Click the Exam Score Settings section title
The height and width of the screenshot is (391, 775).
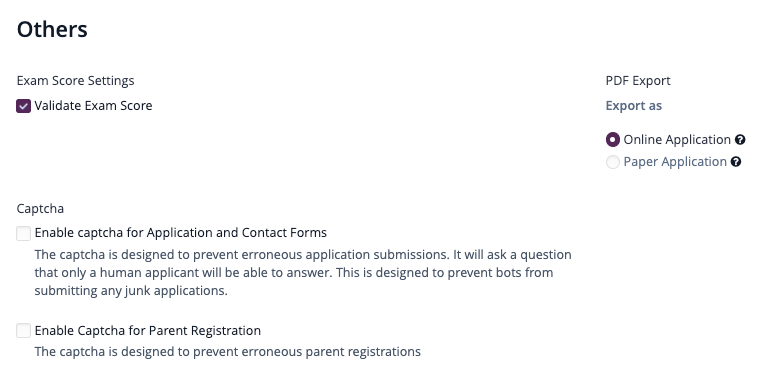[x=76, y=81]
